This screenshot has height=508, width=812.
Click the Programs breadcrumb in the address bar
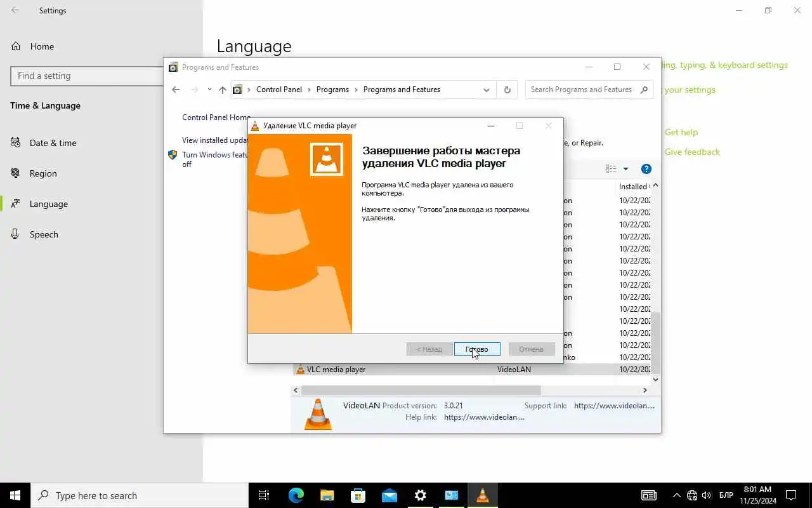[332, 90]
